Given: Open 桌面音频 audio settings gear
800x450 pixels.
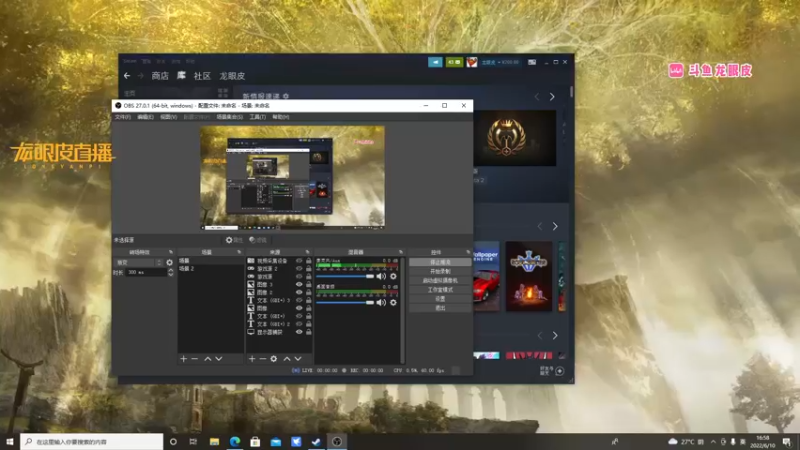Looking at the screenshot, I should 393,302.
